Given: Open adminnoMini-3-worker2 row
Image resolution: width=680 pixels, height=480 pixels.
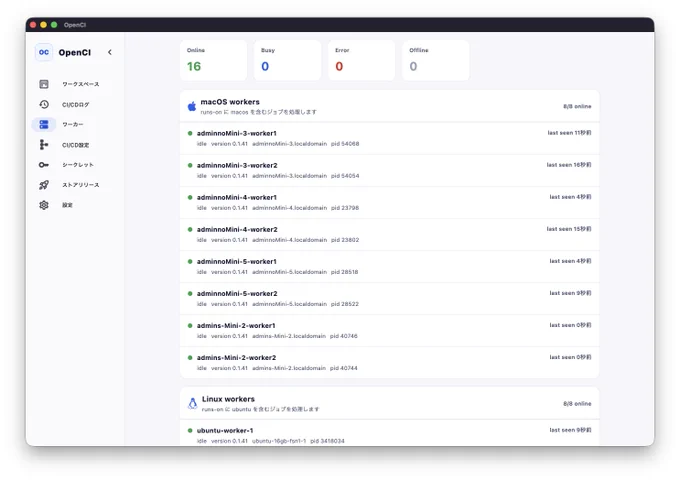Looking at the screenshot, I should (x=389, y=170).
